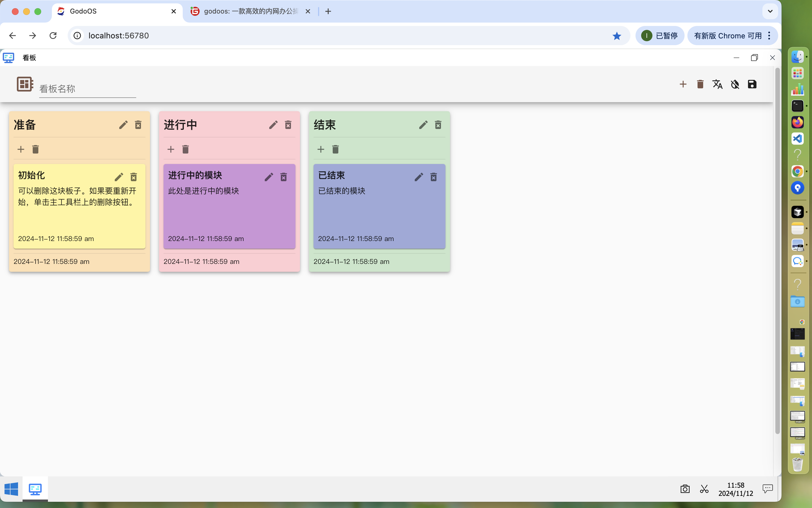Select the blue card text 已结束的模块

(x=342, y=191)
